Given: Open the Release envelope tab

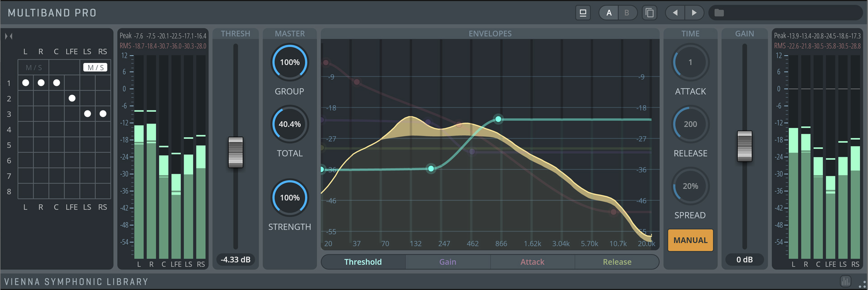Looking at the screenshot, I should click(617, 262).
